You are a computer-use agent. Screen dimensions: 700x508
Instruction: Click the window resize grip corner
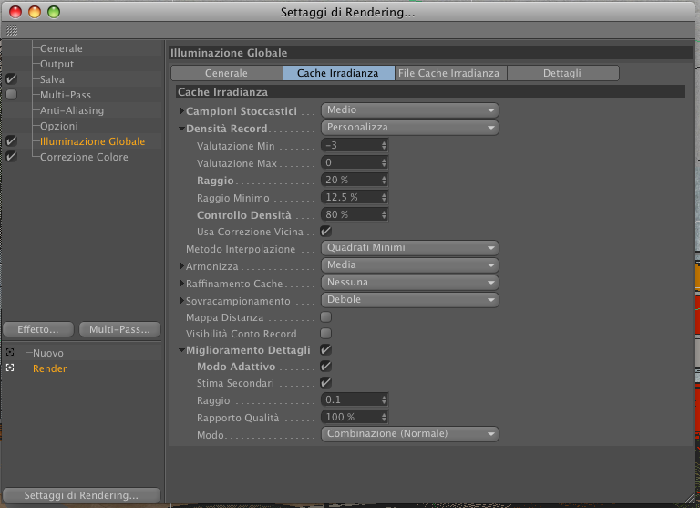690,498
